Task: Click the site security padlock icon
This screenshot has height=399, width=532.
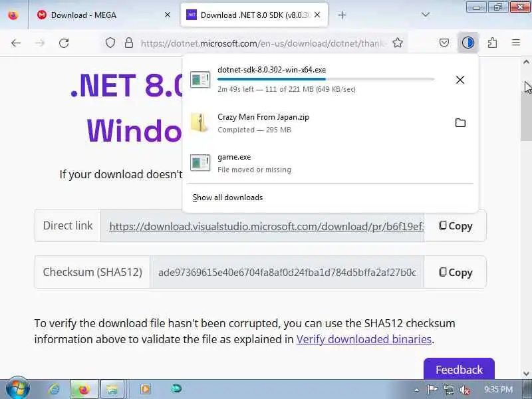Action: coord(129,43)
